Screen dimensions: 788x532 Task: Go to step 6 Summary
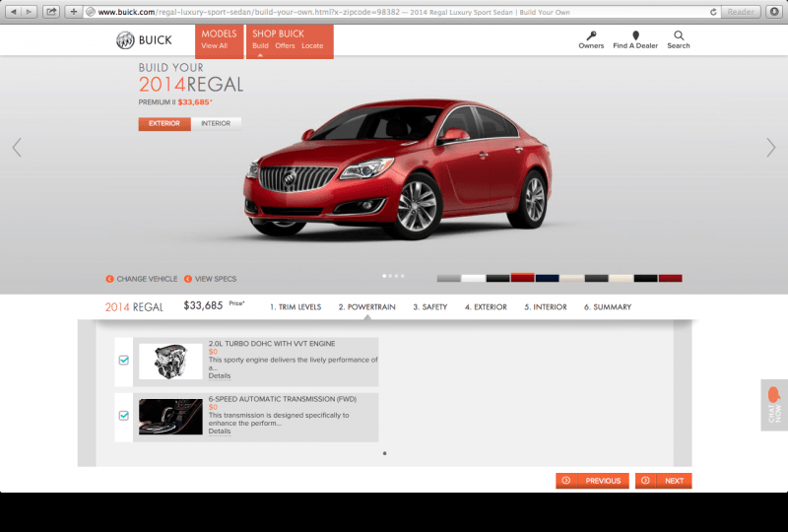point(608,306)
